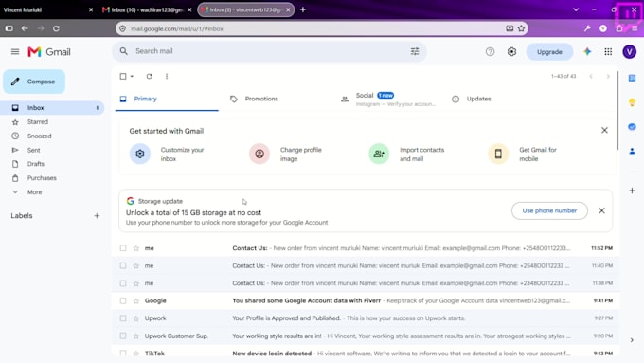
Task: Star the Google Fiverr email
Action: pos(136,301)
